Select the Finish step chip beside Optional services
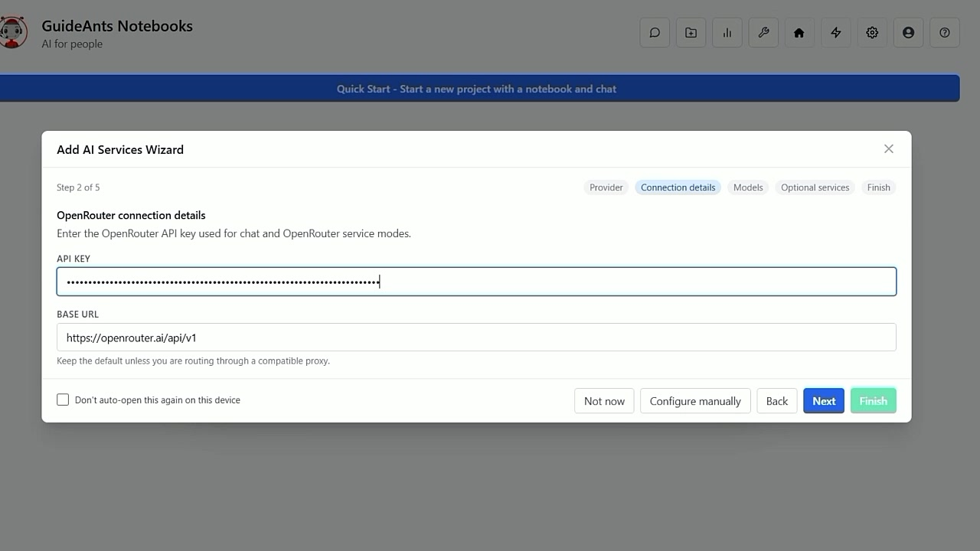The image size is (980, 551). click(879, 187)
